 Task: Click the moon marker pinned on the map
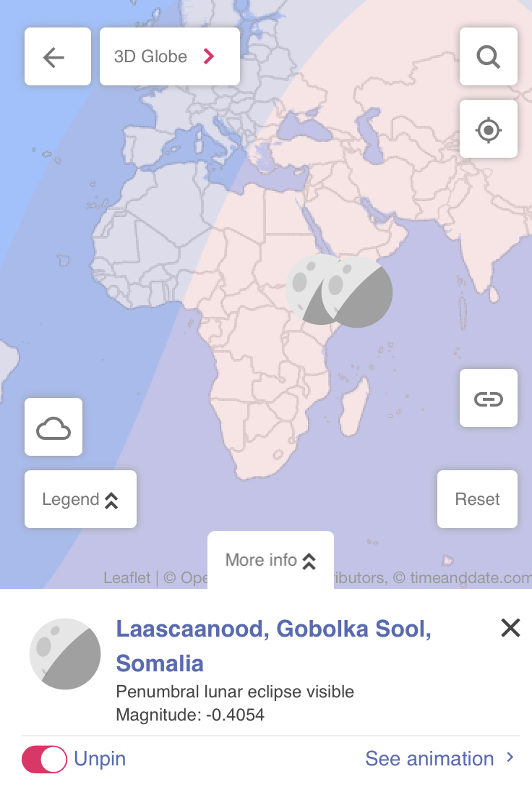pos(357,292)
